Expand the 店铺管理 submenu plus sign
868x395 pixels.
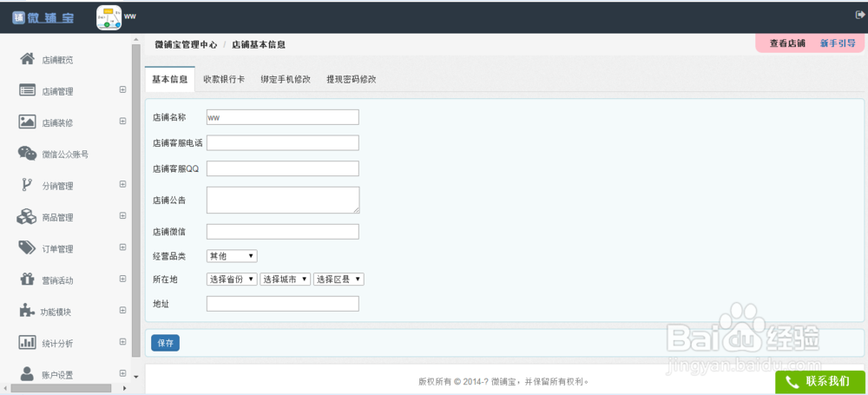(x=123, y=89)
